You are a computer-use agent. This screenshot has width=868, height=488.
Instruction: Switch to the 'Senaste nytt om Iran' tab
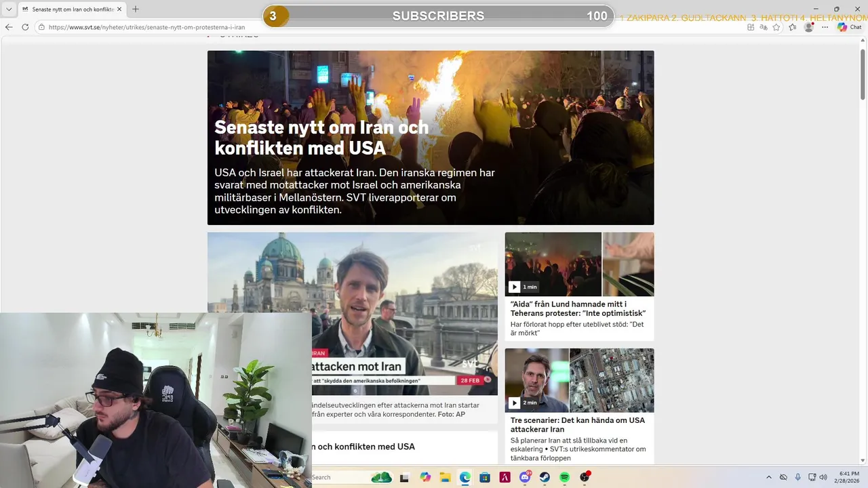[72, 9]
